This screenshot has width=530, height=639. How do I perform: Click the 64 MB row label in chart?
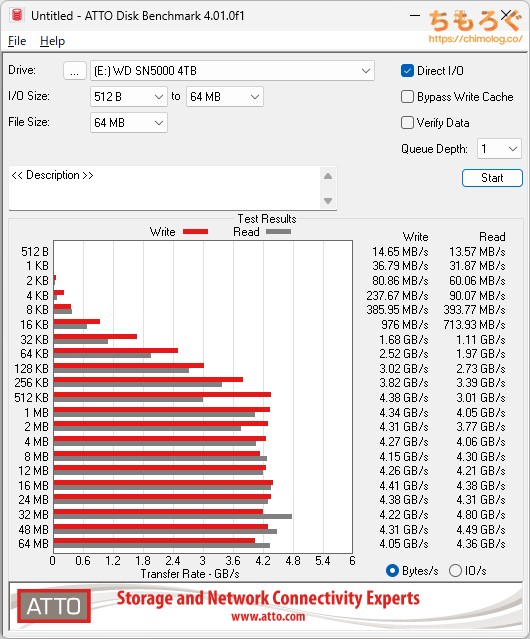33,544
